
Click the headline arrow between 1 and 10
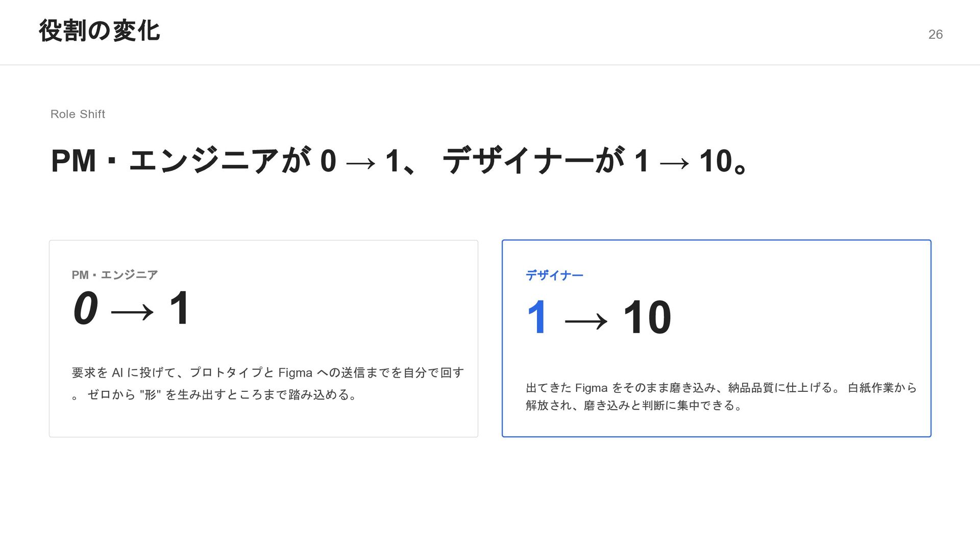[674, 163]
